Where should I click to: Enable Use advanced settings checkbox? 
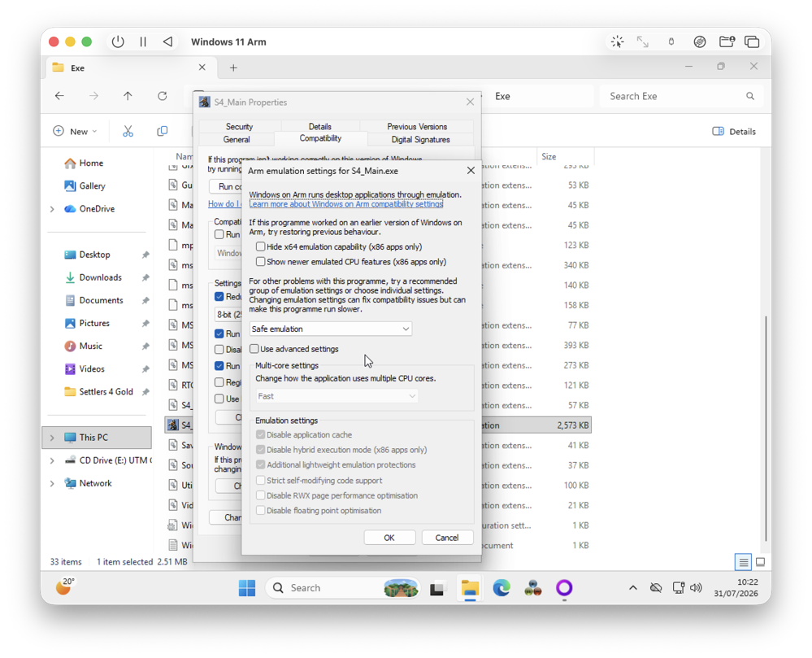tap(254, 349)
